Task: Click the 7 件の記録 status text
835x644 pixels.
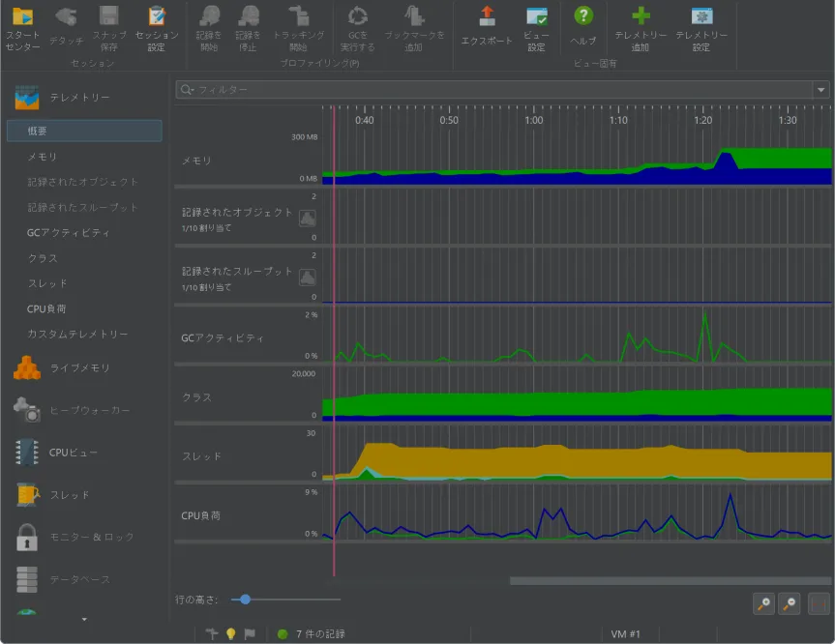Action: pos(320,634)
